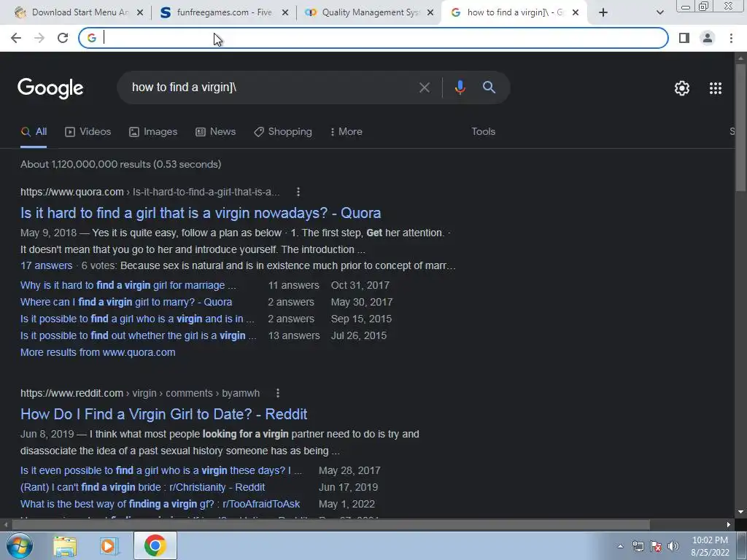Screen dimensions: 747x560
Task: Switch to Images results
Action: coord(153,132)
